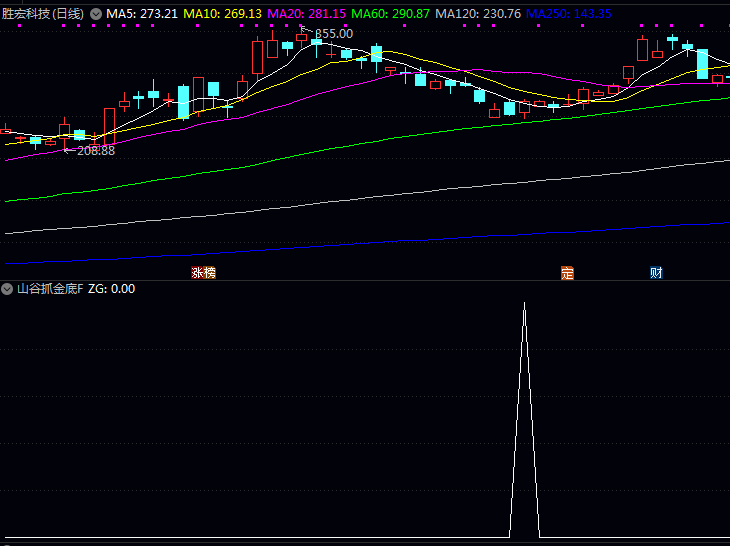Click the 山谷抓金底F indicator name

pyautogui.click(x=50, y=289)
